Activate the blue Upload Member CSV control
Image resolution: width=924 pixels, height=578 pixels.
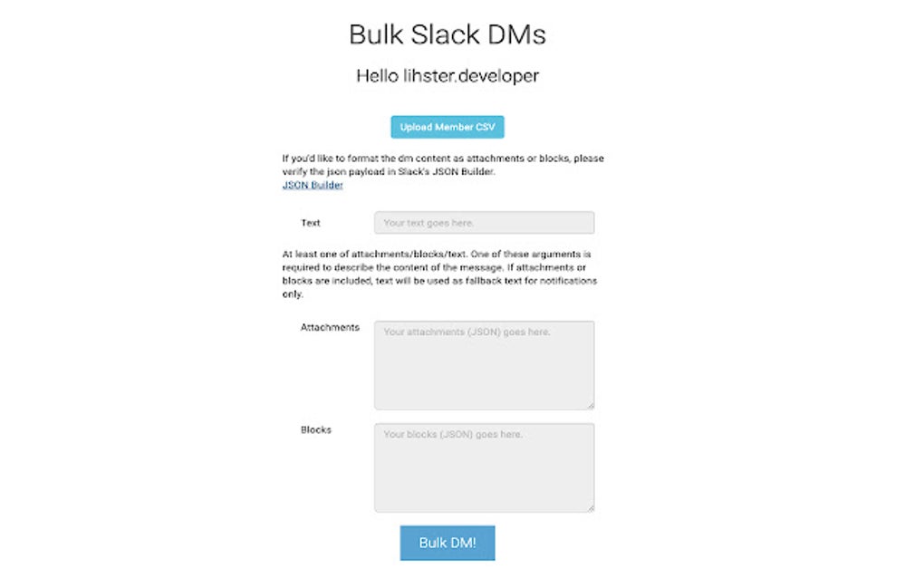[x=447, y=127]
